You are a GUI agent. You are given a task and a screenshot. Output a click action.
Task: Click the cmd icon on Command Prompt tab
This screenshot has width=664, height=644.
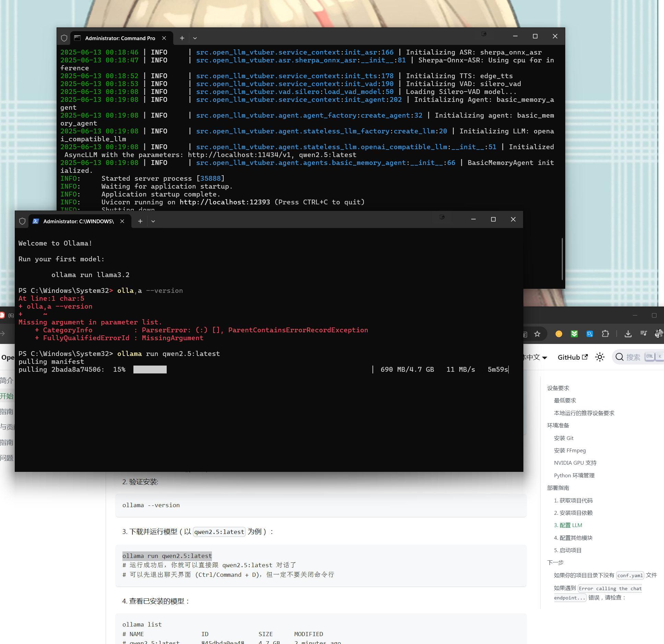pyautogui.click(x=78, y=38)
